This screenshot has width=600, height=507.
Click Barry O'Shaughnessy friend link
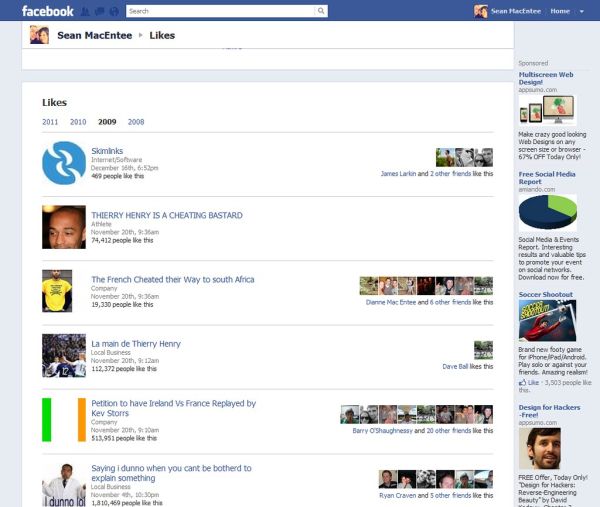[383, 430]
